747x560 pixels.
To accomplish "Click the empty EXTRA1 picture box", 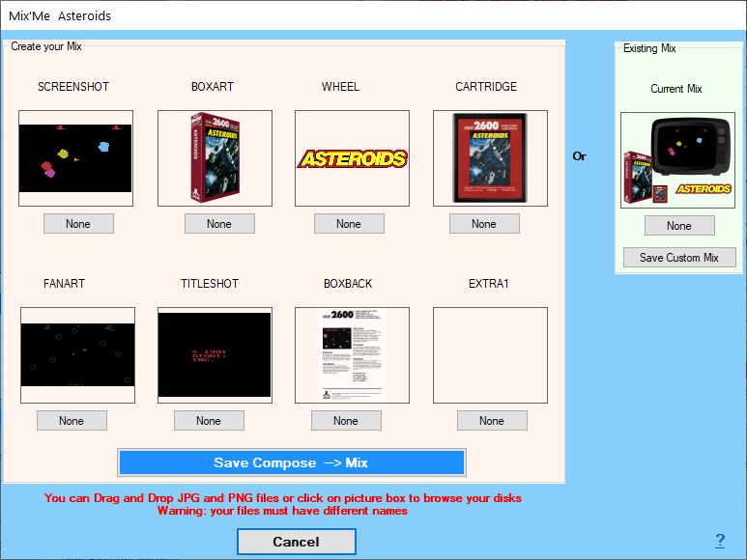I will [490, 355].
